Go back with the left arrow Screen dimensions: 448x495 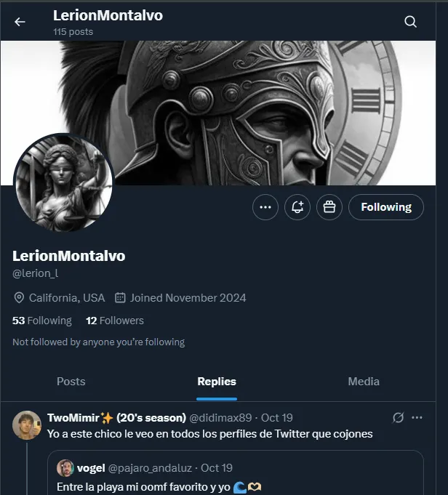(20, 22)
